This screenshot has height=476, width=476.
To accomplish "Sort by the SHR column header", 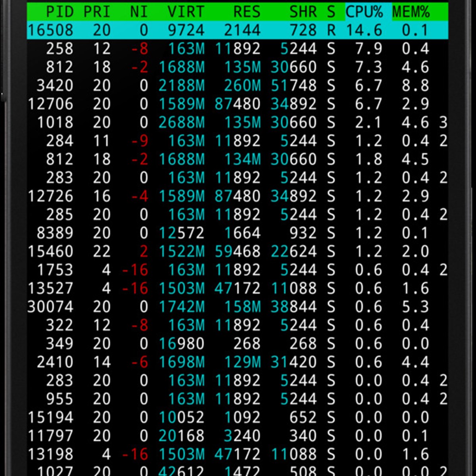I will [303, 12].
